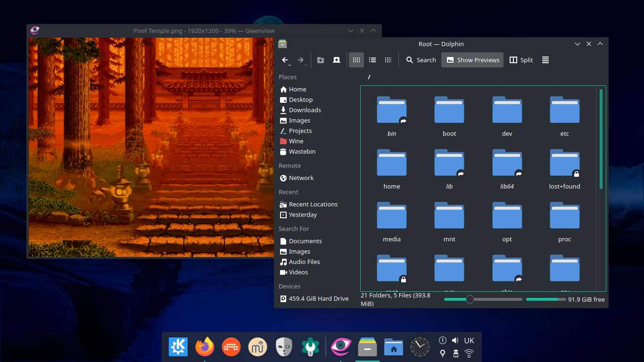This screenshot has width=644, height=362.
Task: Open the home folder panel launcher
Action: coord(394,347)
